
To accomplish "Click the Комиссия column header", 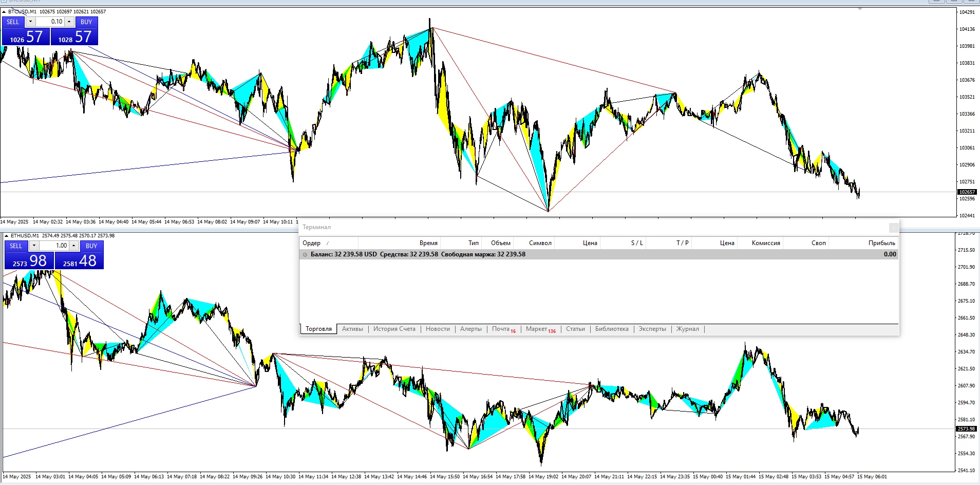I will point(760,243).
